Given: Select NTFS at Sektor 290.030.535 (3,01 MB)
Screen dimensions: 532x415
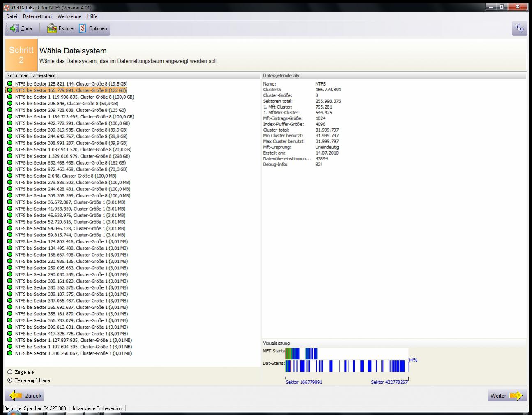Looking at the screenshot, I should (67, 275).
